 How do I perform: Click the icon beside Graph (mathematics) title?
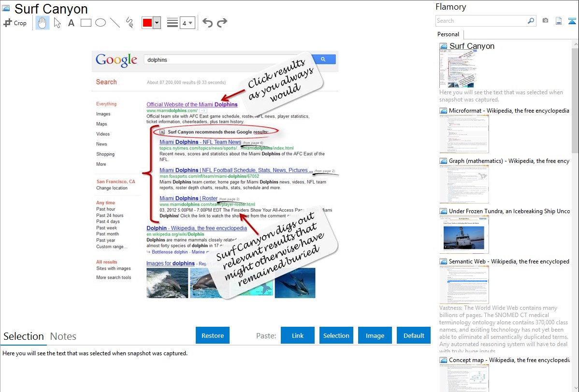443,161
